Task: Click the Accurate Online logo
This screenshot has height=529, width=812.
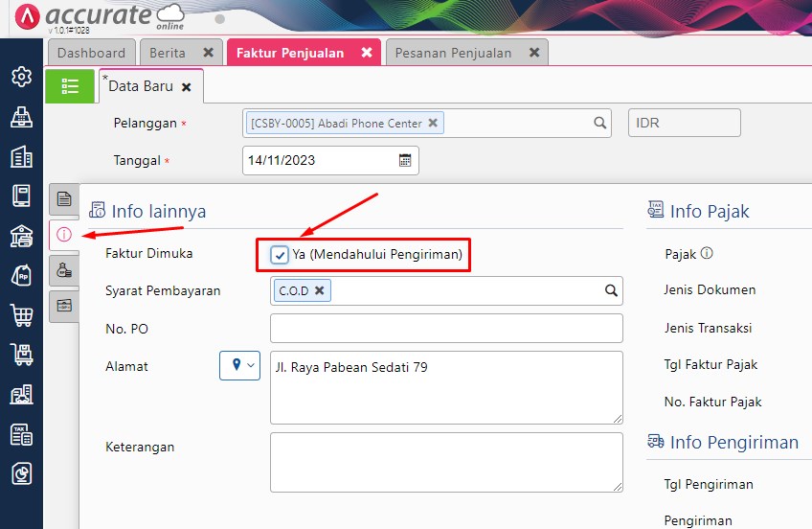Action: click(100, 17)
